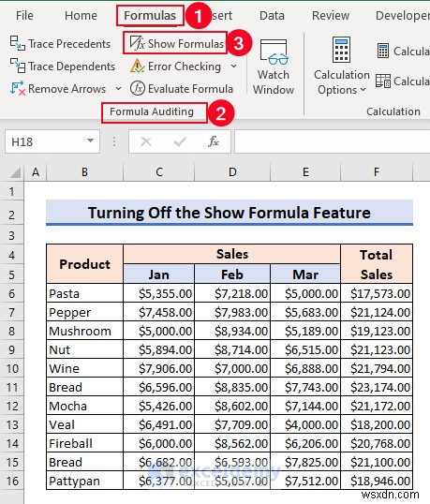This screenshot has height=504, width=430.
Task: Select row 6 header
Action: [x=12, y=293]
